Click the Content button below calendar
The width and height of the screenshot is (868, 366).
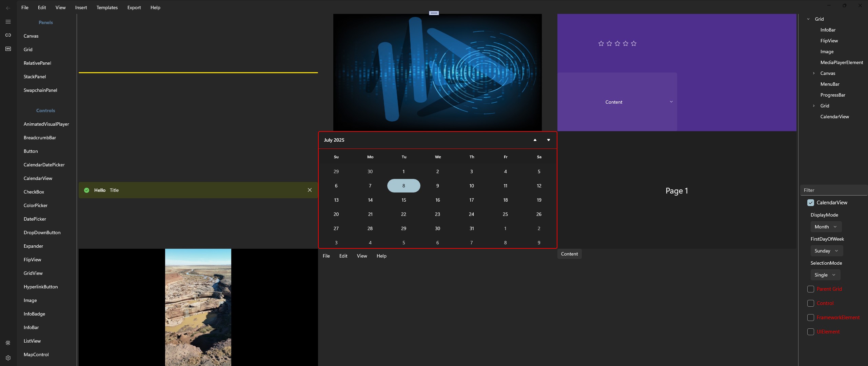[x=569, y=254]
